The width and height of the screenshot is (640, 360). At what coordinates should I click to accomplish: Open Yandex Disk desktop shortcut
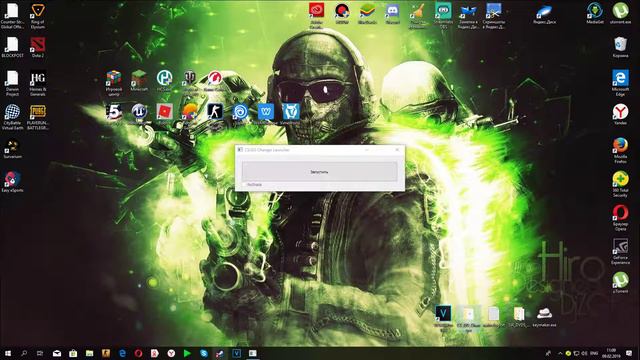tap(544, 14)
